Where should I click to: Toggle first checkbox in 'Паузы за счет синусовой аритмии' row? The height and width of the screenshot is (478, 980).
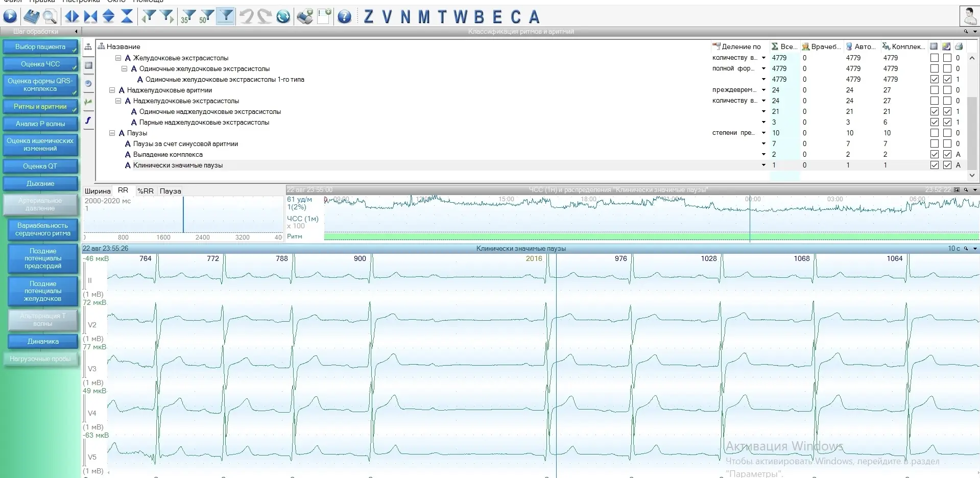[934, 144]
